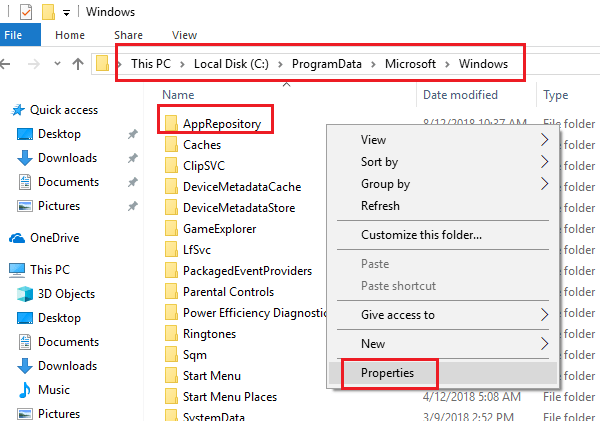Select 3D Objects icon under This PC

pos(25,294)
